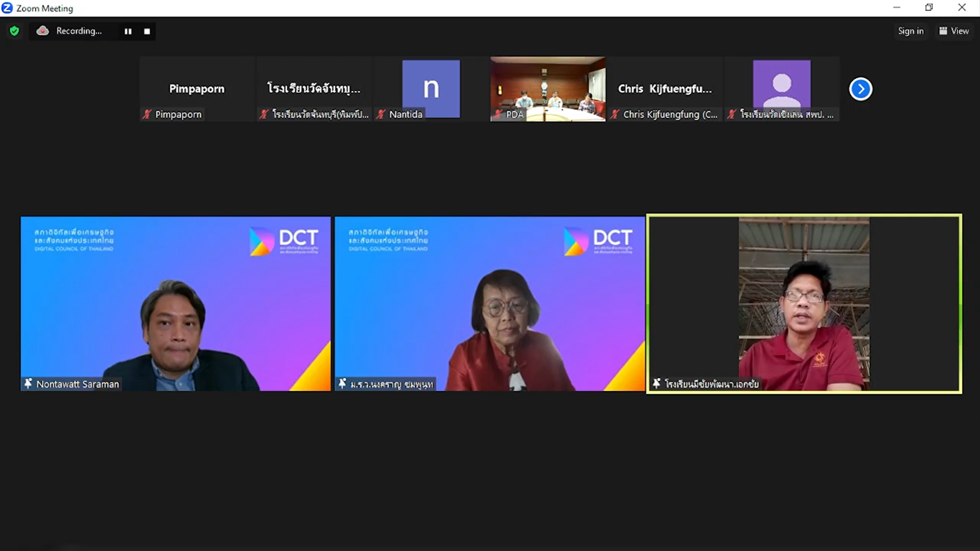This screenshot has width=980, height=551.
Task: Click the pin icon beside Nontawatt Saraman
Action: pyautogui.click(x=29, y=384)
